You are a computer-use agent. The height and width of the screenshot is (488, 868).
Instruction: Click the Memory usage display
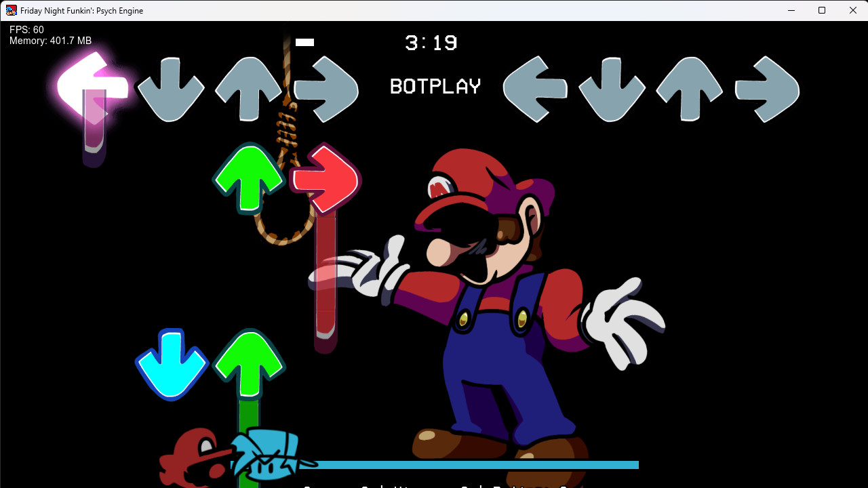[x=50, y=40]
